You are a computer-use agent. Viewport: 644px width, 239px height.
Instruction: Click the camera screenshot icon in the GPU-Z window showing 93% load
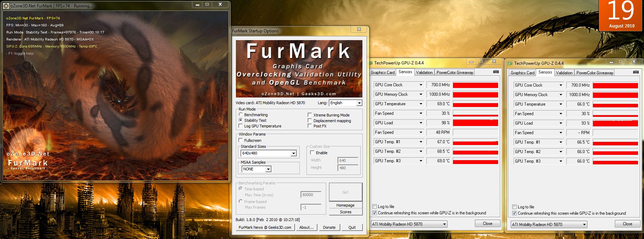[x=636, y=72]
